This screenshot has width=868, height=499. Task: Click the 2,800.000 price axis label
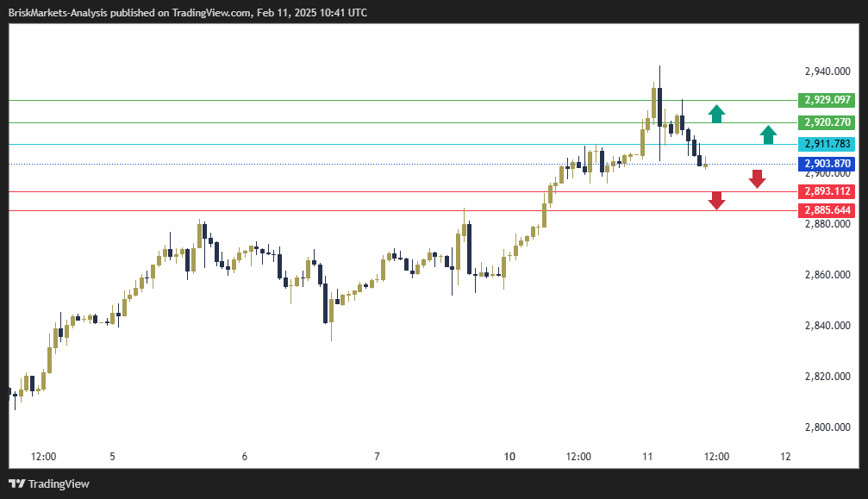[827, 427]
